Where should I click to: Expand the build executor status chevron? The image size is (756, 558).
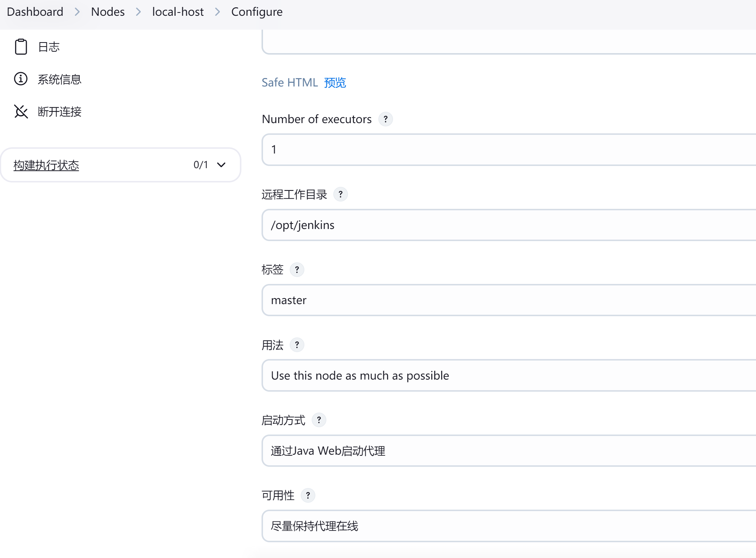click(x=221, y=165)
